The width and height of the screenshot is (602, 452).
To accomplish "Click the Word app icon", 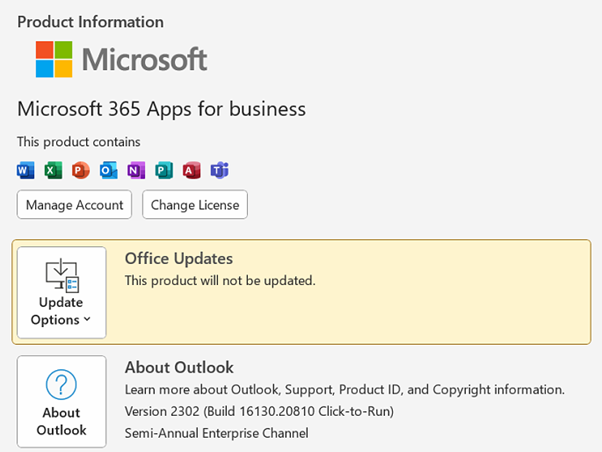I will [26, 170].
